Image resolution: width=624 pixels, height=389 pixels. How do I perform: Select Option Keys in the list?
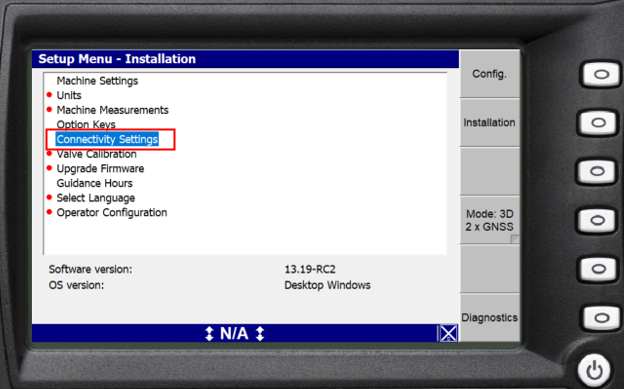point(86,125)
